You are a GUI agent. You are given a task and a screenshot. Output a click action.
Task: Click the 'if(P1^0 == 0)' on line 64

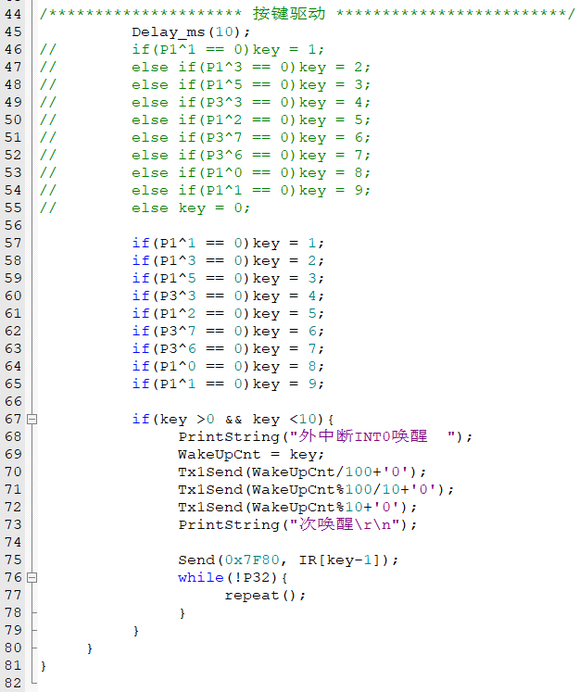click(x=191, y=367)
